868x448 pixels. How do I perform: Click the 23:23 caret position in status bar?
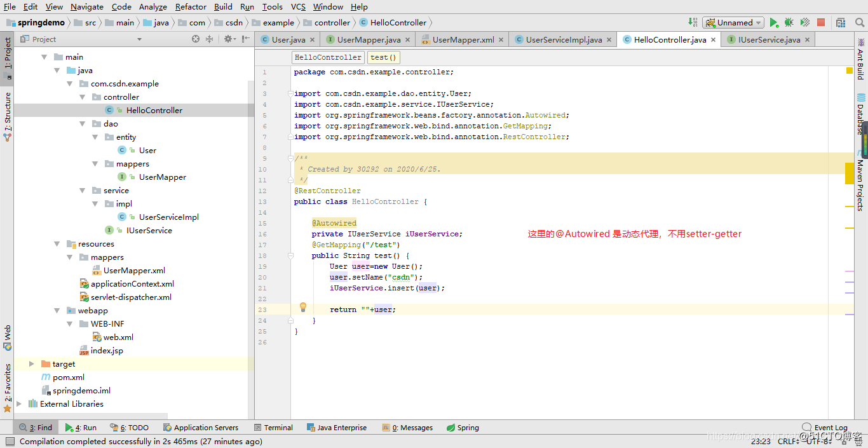(x=761, y=441)
